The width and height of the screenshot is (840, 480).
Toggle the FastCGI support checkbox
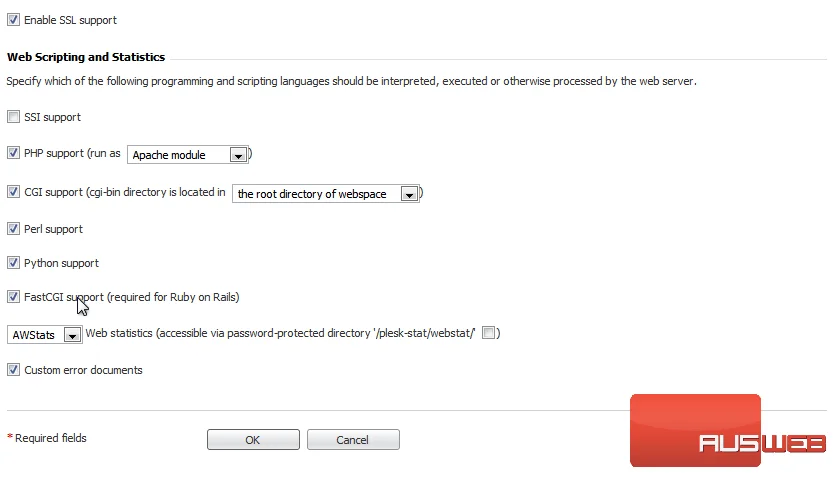tap(13, 296)
